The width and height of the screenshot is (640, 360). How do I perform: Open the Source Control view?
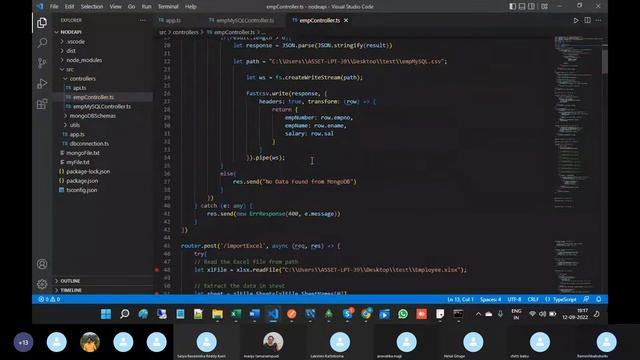point(42,63)
